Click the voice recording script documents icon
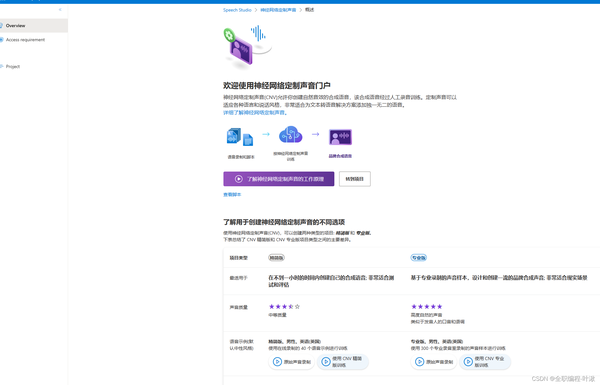Image resolution: width=600 pixels, height=385 pixels. click(x=240, y=137)
